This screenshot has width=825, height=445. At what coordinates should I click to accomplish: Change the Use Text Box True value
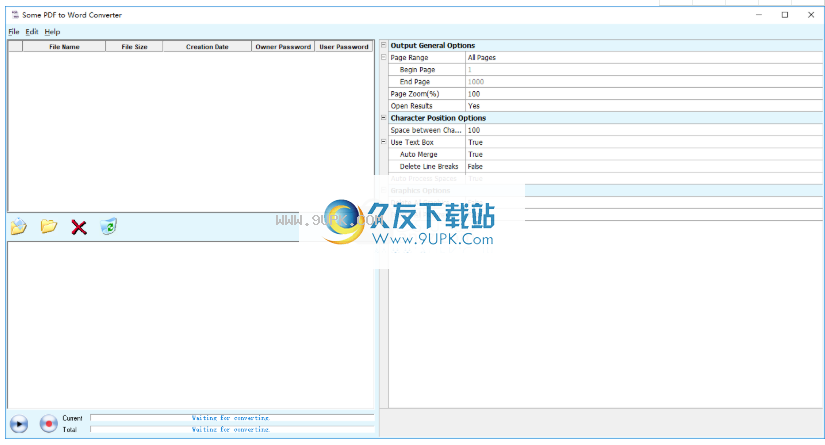(x=644, y=142)
